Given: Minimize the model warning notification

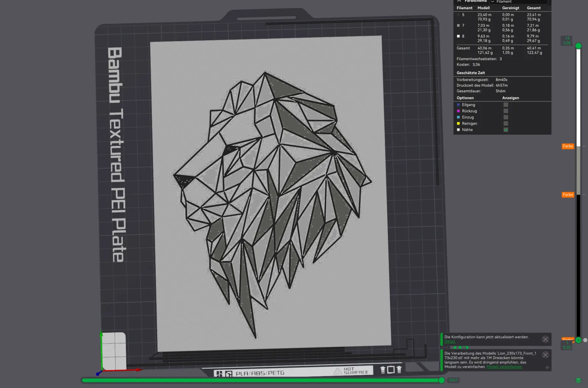Looking at the screenshot, I should click(x=547, y=367).
